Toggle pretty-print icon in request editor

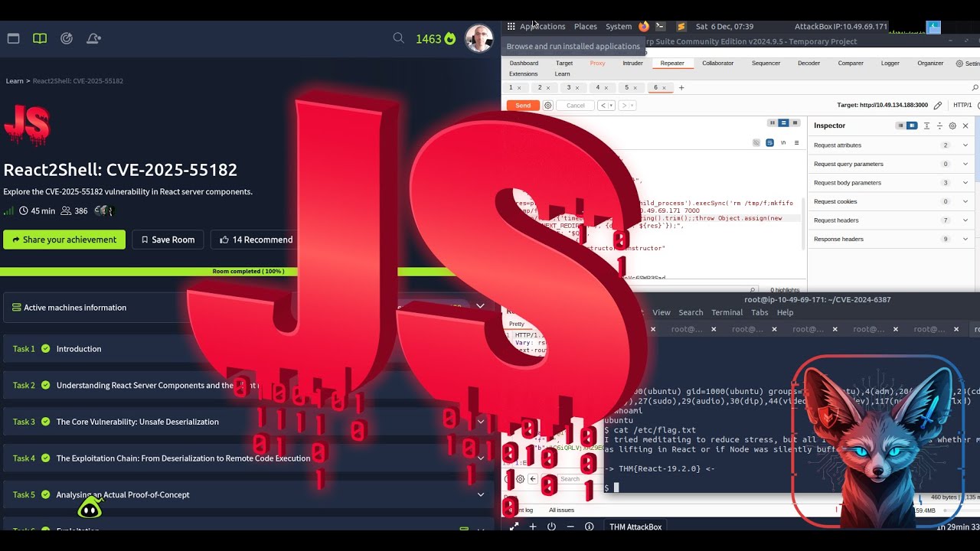(770, 142)
